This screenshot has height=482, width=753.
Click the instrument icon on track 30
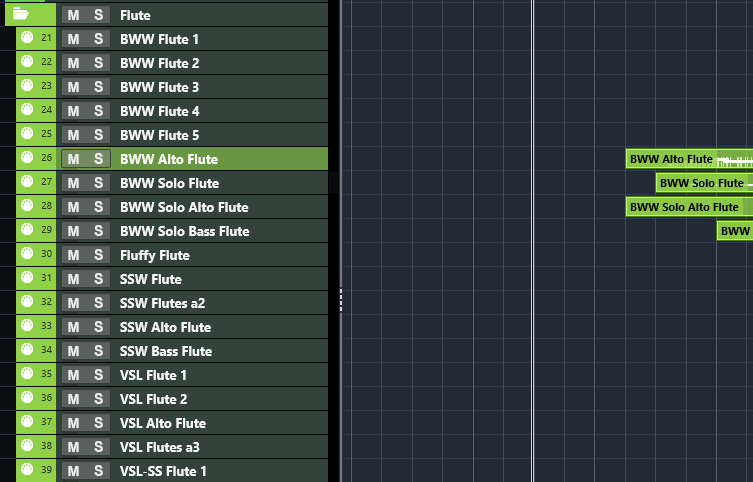[x=27, y=255]
